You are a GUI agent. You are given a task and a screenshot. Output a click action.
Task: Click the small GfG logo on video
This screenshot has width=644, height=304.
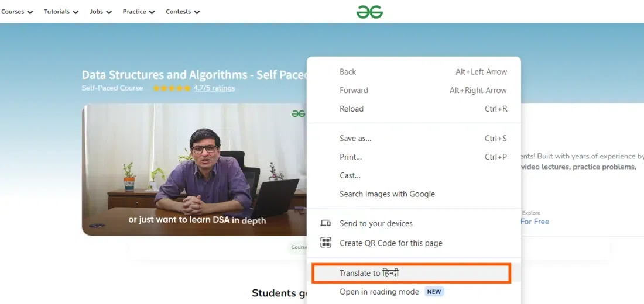click(299, 113)
